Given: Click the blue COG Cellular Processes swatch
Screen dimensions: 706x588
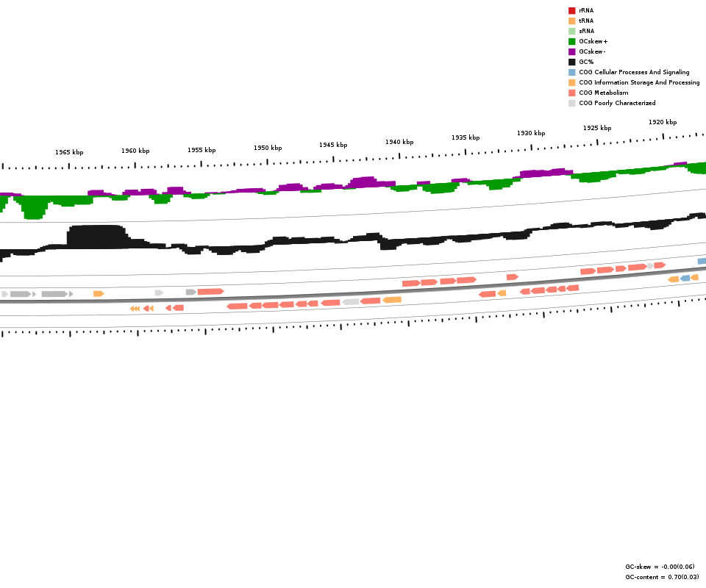Looking at the screenshot, I should click(x=572, y=72).
